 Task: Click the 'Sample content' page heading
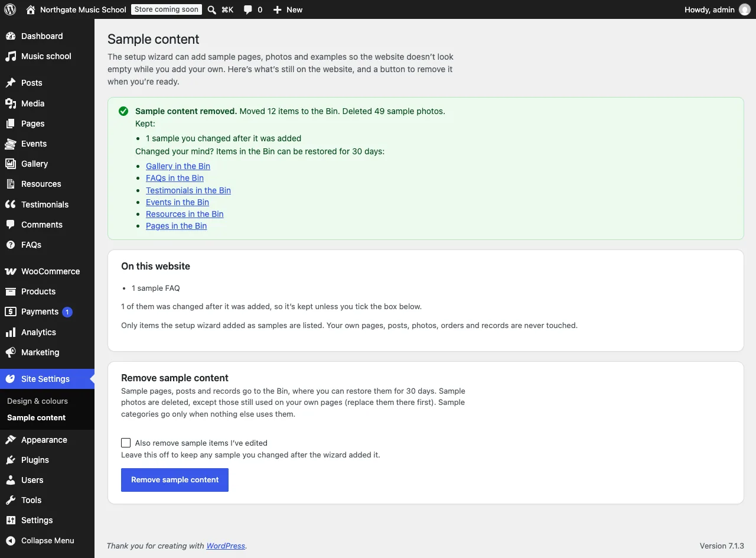(x=154, y=39)
